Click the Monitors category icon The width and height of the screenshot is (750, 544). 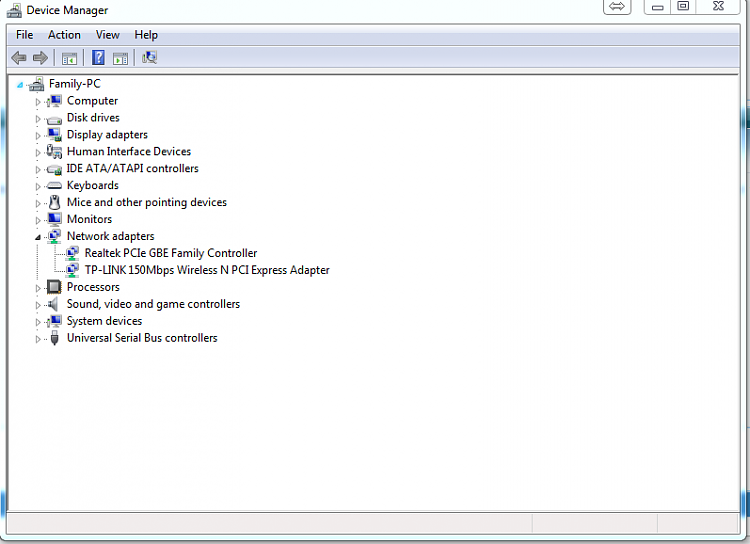coord(55,219)
